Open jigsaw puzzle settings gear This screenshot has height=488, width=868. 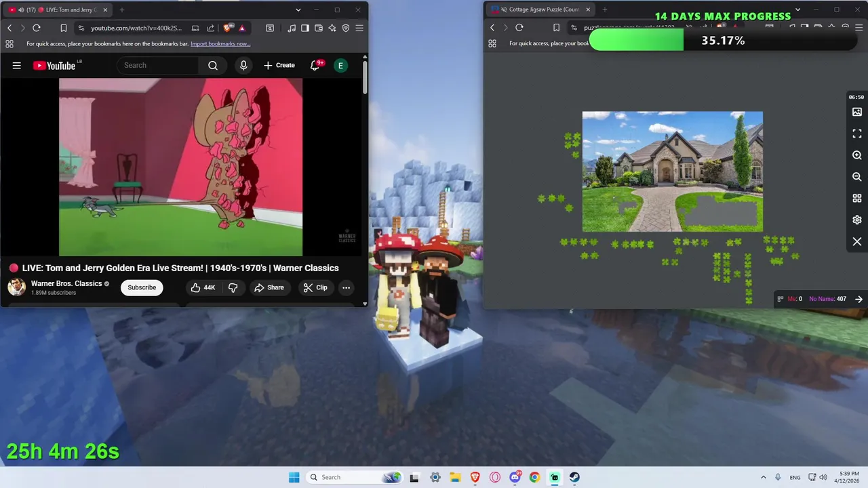coord(857,220)
